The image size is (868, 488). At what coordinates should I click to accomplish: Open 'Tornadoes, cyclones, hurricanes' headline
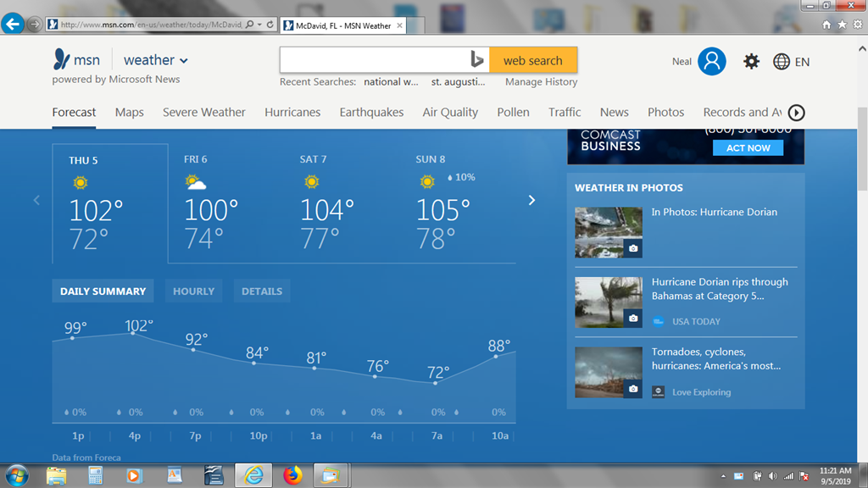coord(716,358)
